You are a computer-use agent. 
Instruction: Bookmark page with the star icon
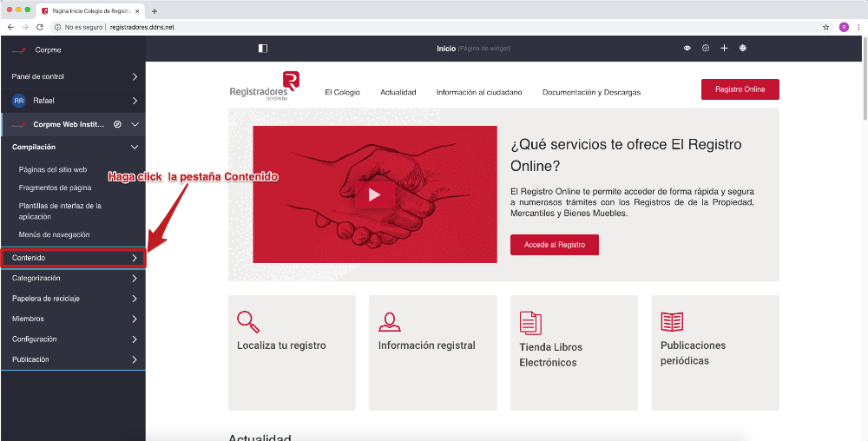tap(825, 27)
